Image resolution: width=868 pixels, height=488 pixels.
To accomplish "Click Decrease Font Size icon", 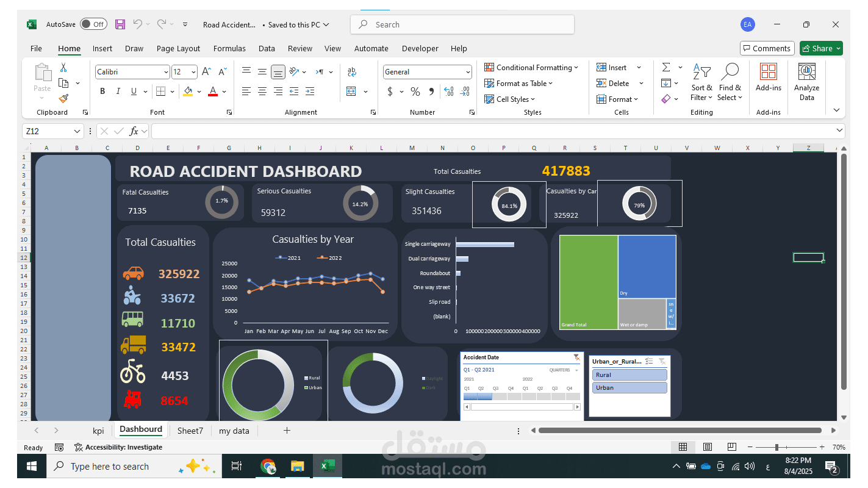I will (x=223, y=72).
